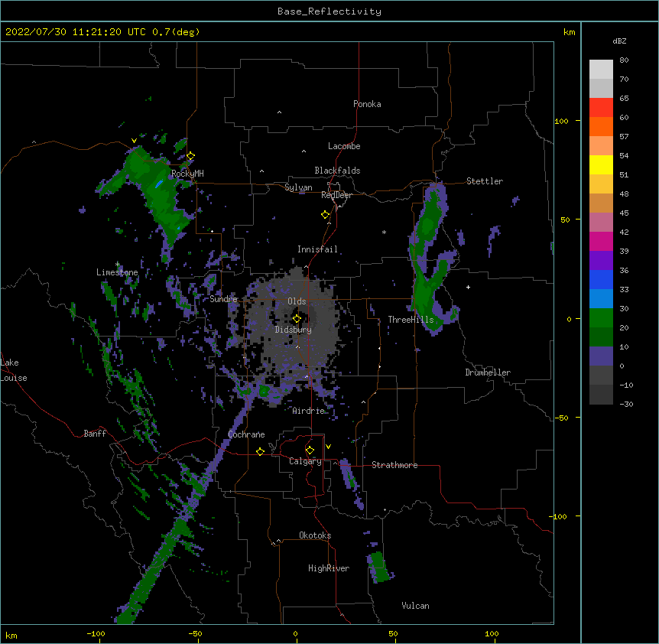659x644 pixels.
Task: Click the 0 tick on bottom x-axis
Action: 295,633
